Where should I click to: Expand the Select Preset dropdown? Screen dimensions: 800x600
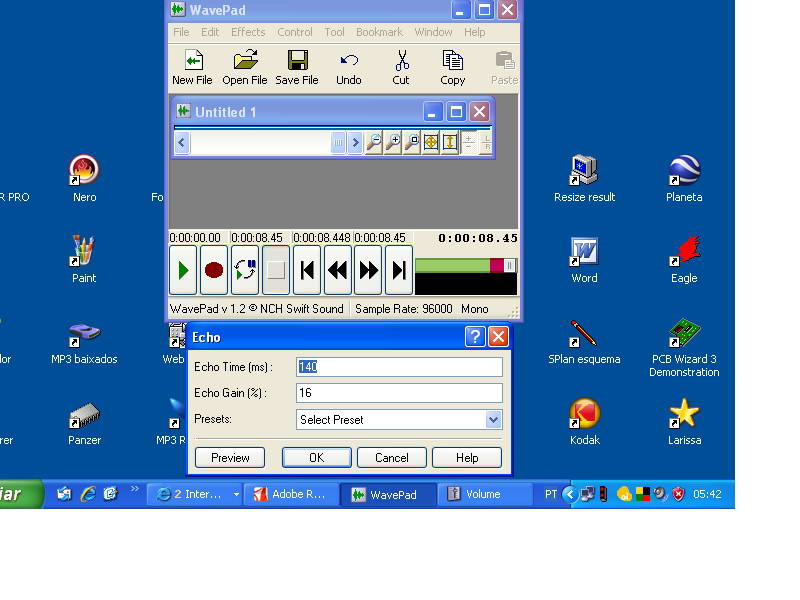pyautogui.click(x=493, y=420)
